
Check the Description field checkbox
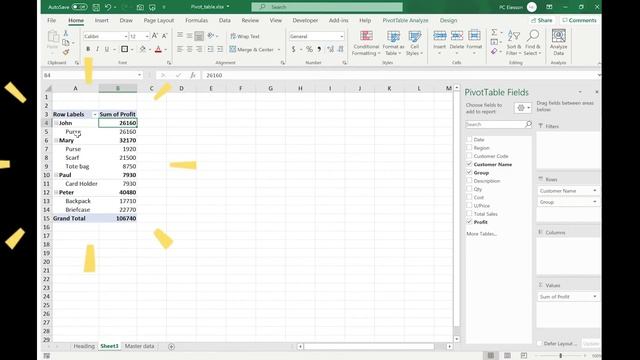[x=469, y=180]
